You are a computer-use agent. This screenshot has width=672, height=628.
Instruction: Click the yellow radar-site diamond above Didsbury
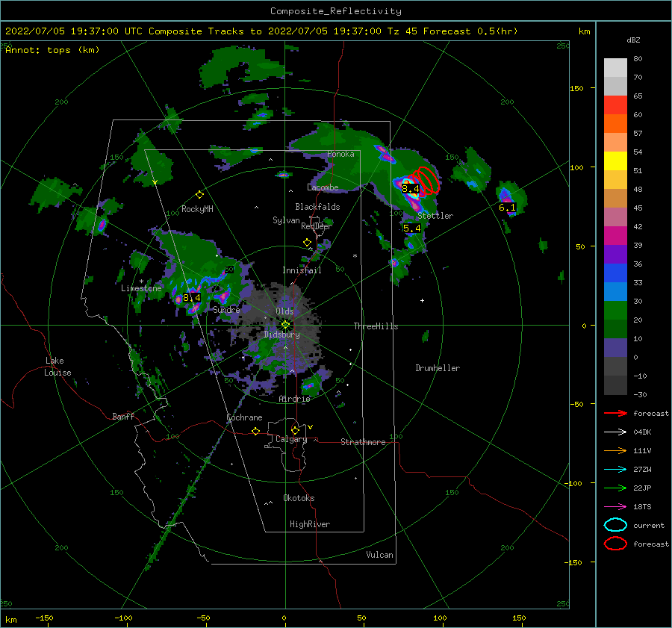pos(285,325)
